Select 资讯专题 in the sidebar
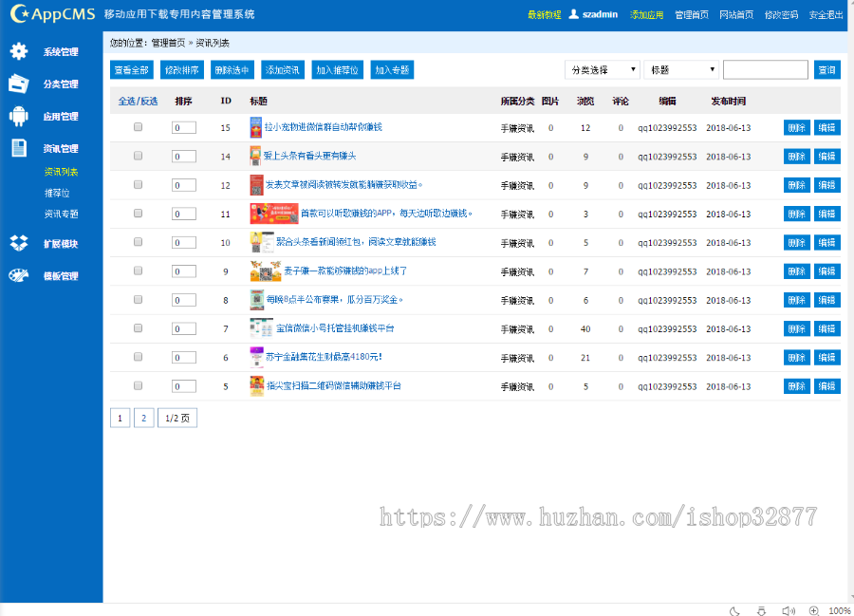 tap(61, 215)
